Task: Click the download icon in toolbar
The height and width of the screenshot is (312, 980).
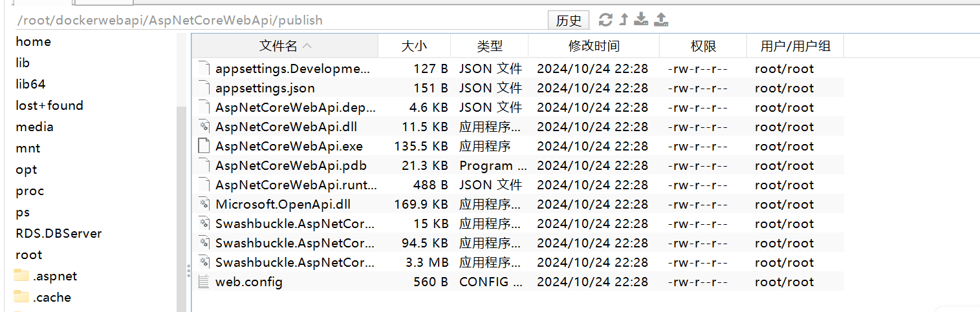Action: pos(641,19)
